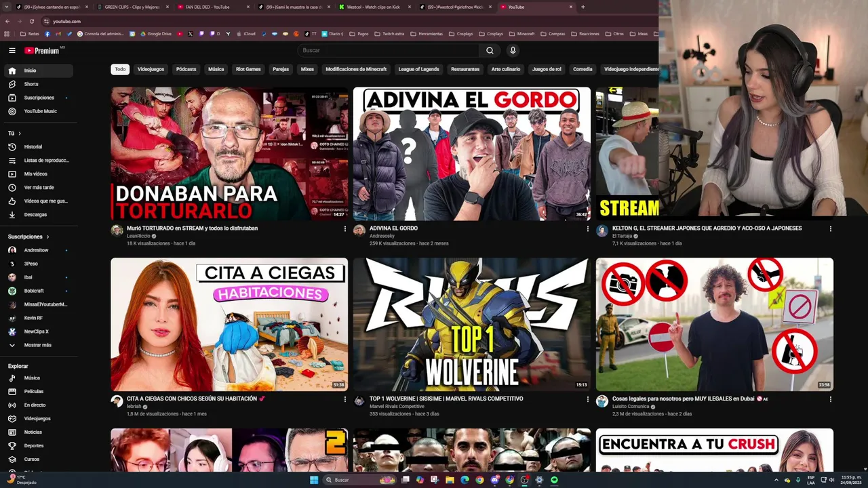Expand the Tú section
The height and width of the screenshot is (488, 868).
click(14, 134)
